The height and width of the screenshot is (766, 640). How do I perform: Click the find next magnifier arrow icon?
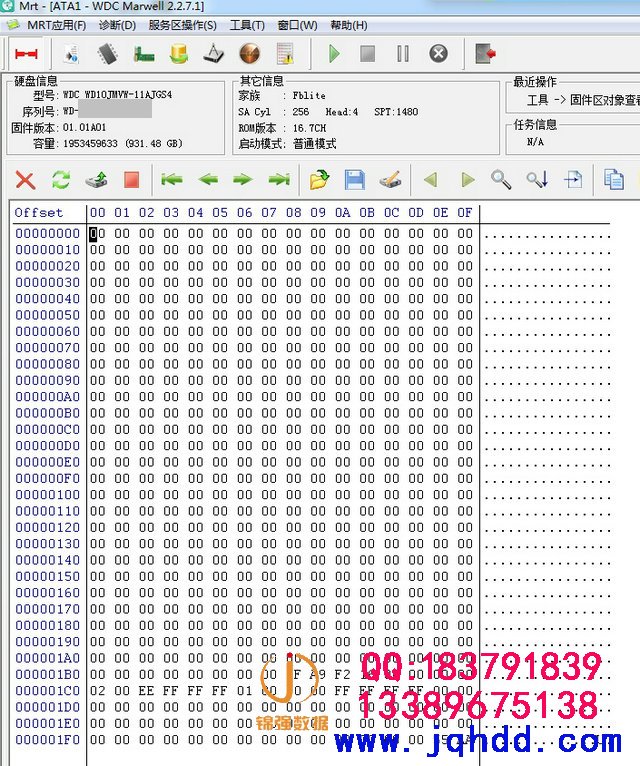pos(537,180)
